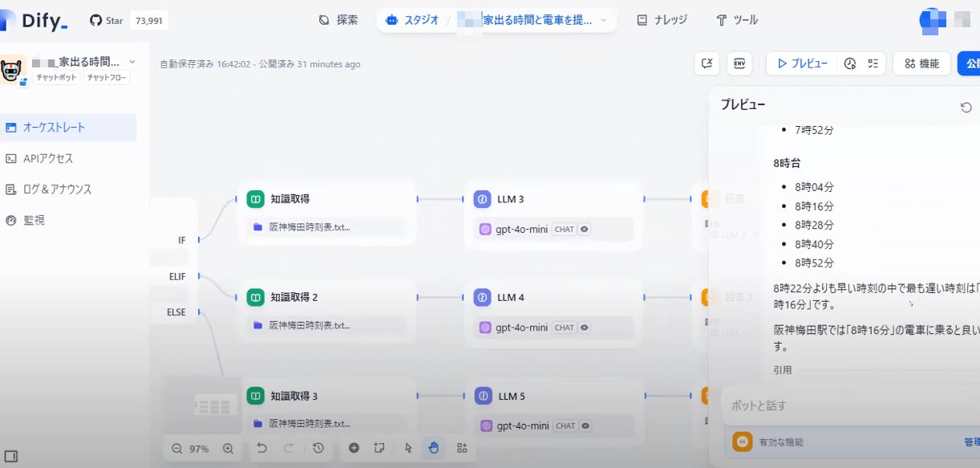
Task: Click 引用 citation label in preview
Action: 783,370
